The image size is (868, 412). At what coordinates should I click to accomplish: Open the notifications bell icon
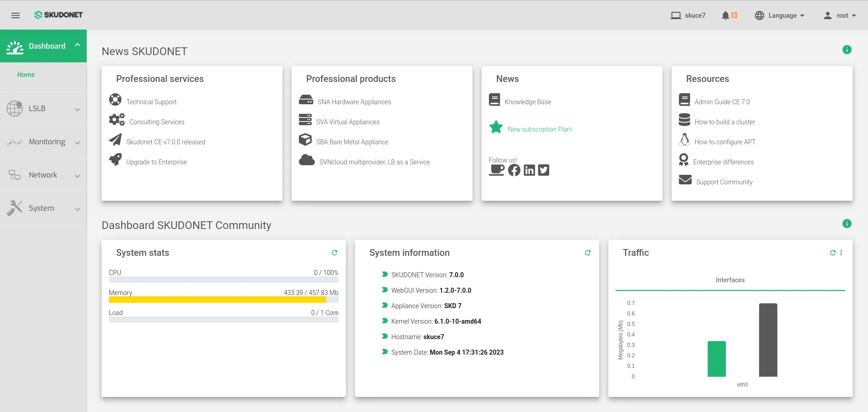[x=725, y=15]
